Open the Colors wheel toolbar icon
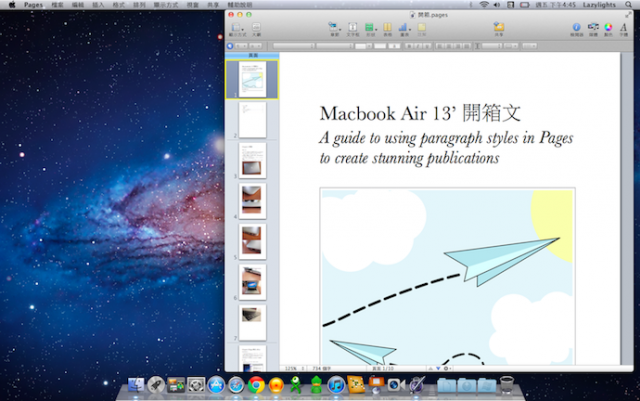The image size is (640, 401). click(608, 27)
